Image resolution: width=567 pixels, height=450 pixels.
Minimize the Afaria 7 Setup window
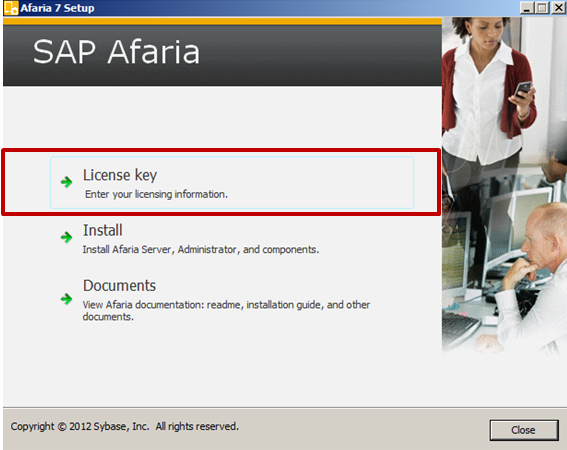click(x=527, y=8)
